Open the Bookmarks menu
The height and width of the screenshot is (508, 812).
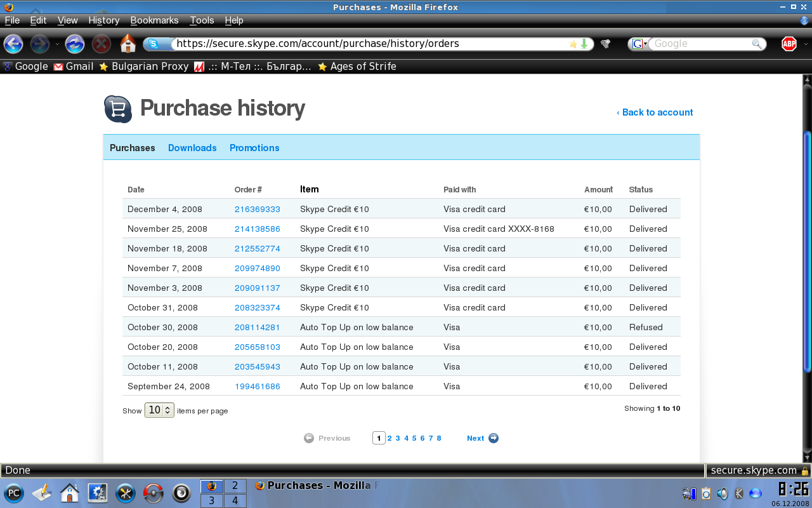(x=154, y=20)
